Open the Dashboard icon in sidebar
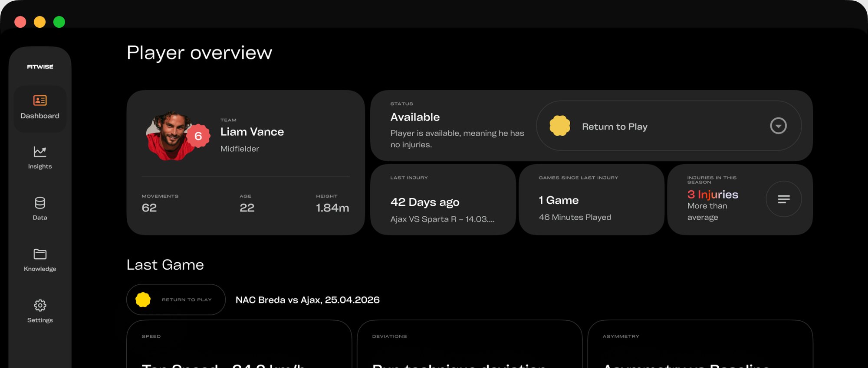Screen dimensions: 868x368 point(40,101)
